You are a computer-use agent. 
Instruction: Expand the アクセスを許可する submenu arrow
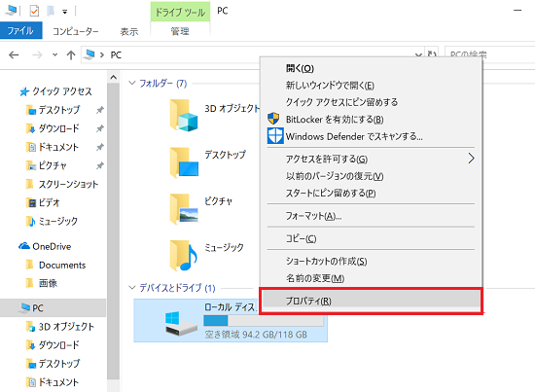click(x=471, y=159)
